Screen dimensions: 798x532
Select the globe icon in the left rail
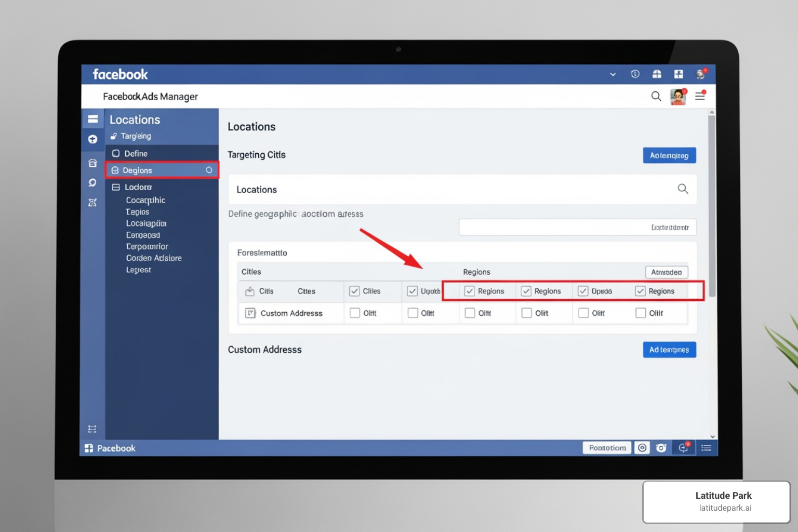(92, 139)
